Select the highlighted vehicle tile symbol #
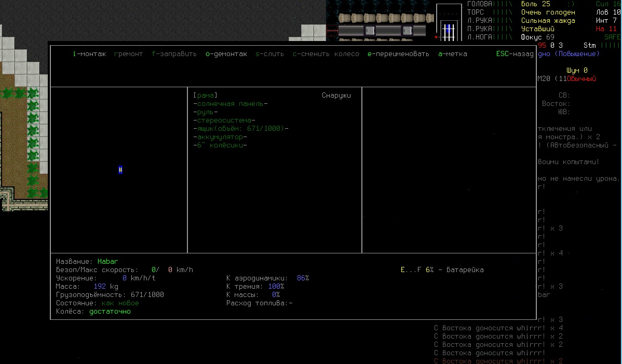The image size is (622, 364). point(120,170)
